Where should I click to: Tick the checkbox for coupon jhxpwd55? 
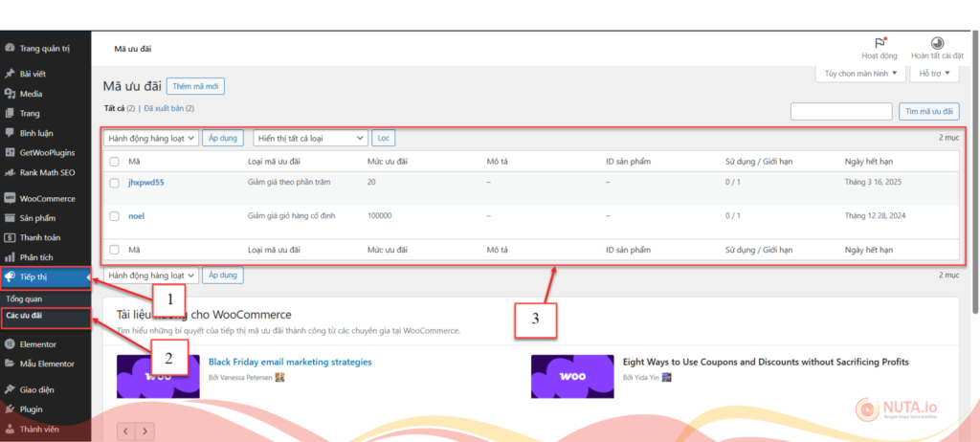pyautogui.click(x=115, y=183)
